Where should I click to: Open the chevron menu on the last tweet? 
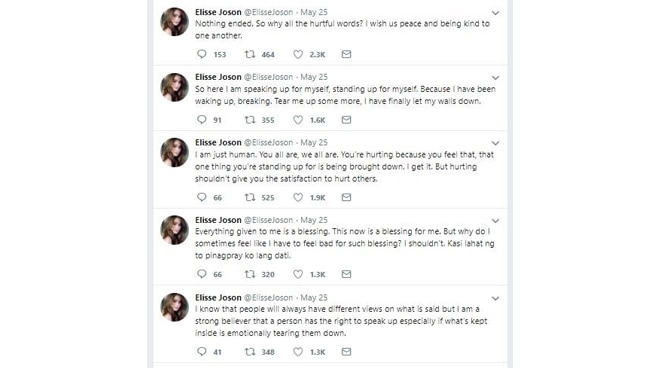(495, 299)
